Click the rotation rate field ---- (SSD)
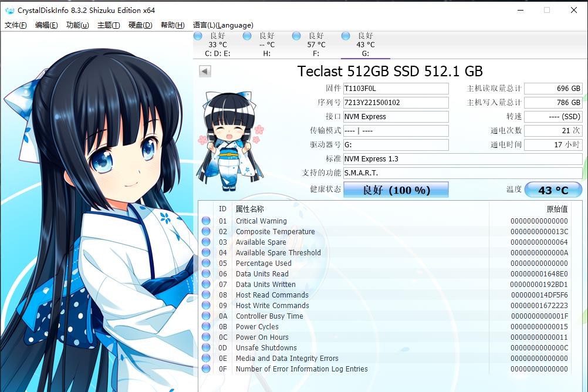Screen dimensions: 588x392 [x=553, y=117]
